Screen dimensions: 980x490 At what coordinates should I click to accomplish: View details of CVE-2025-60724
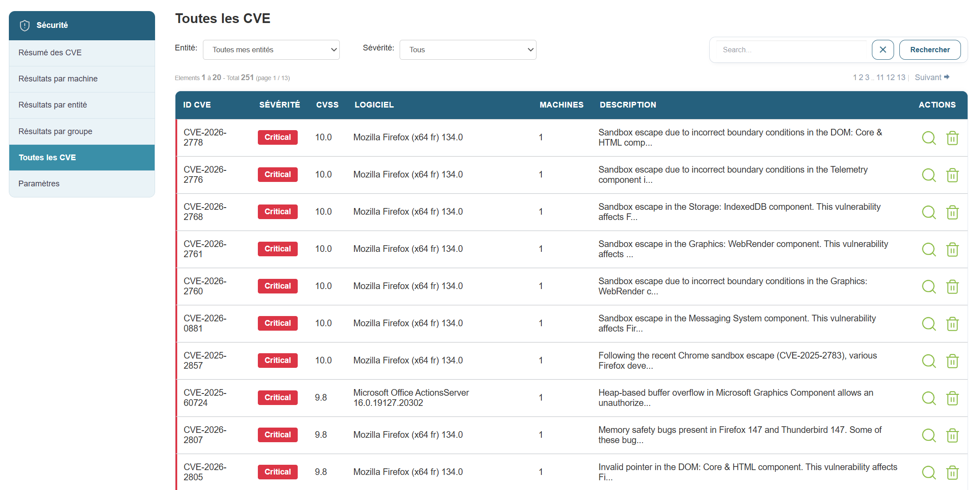[929, 398]
